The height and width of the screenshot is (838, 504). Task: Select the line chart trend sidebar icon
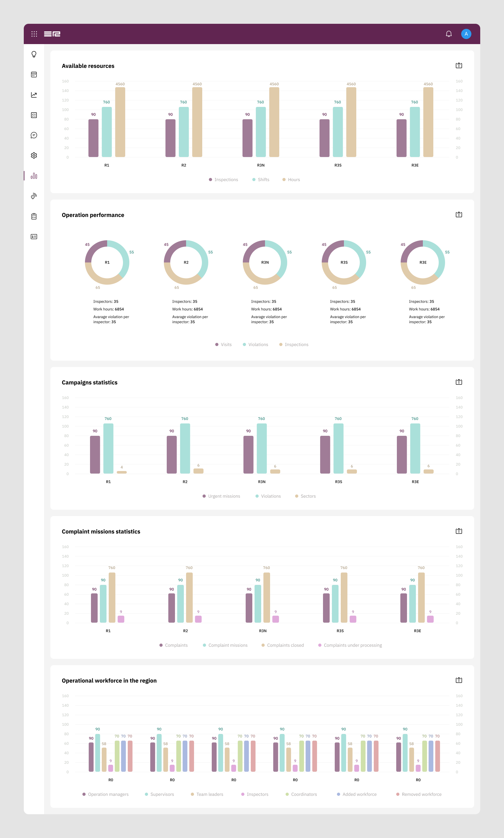pos(34,95)
